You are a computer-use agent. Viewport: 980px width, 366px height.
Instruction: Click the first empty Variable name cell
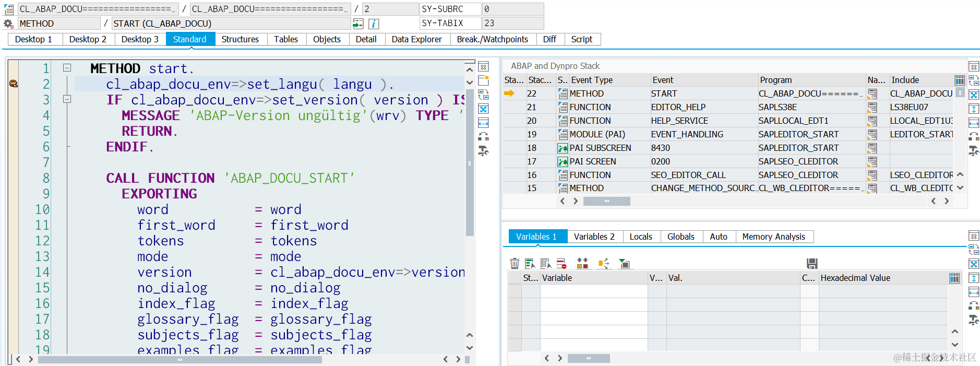[x=594, y=291]
